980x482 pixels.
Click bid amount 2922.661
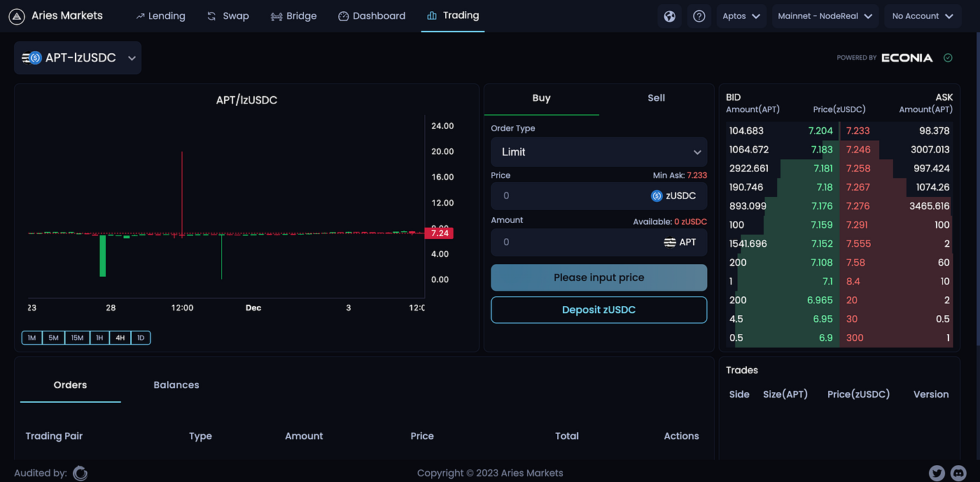click(x=748, y=169)
